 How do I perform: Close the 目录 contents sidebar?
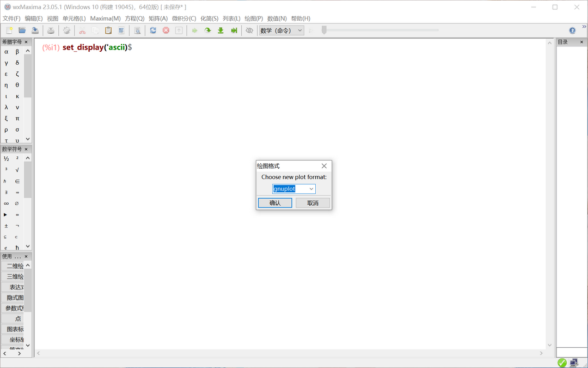coord(581,42)
